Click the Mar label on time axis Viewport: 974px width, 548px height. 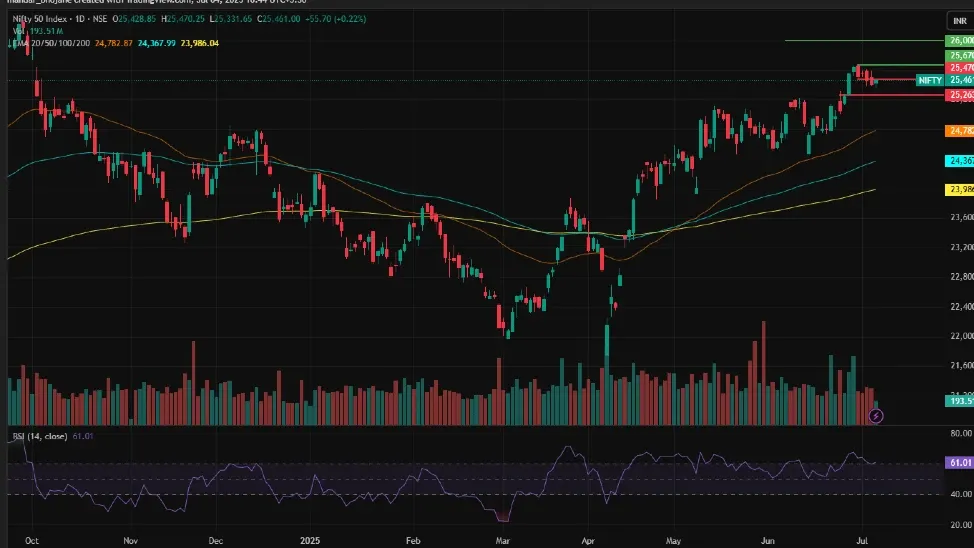(x=503, y=541)
